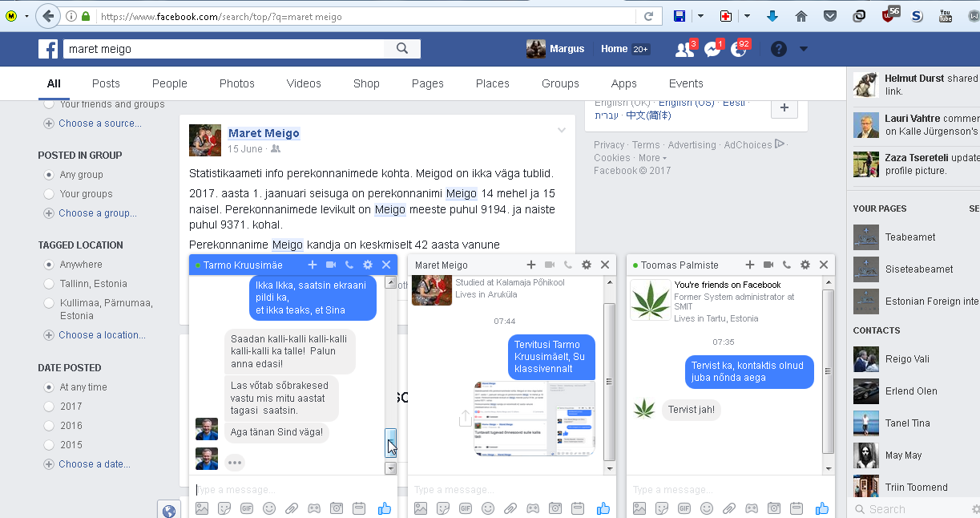Add friends to Maret Meigo chat

click(x=531, y=265)
